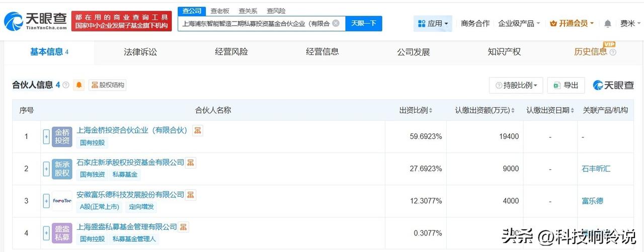Viewport: 644px width, 252px height.
Task: Expand row 3 安徽富乐德 plus button
Action: pos(46,201)
